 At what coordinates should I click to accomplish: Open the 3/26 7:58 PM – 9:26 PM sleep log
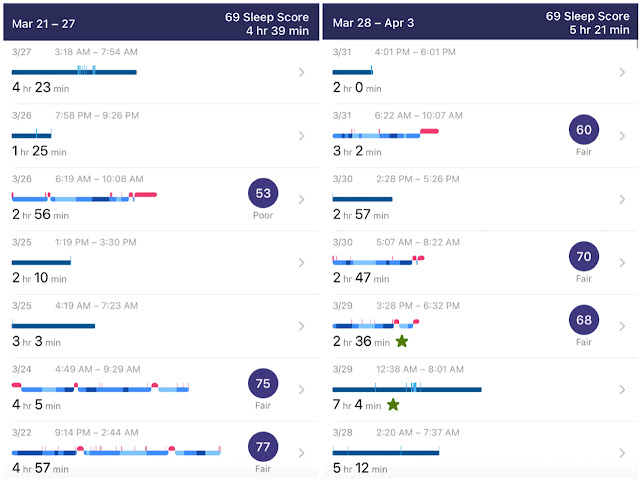(x=150, y=135)
